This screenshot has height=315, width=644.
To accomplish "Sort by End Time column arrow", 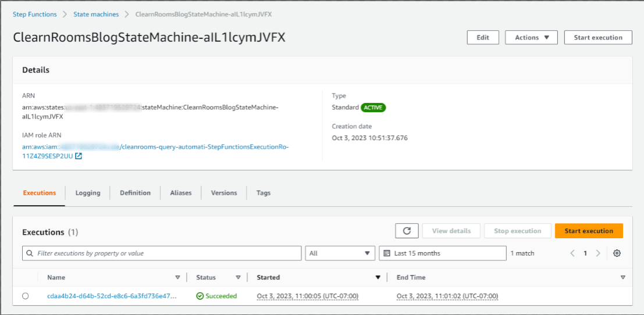I will [623, 277].
